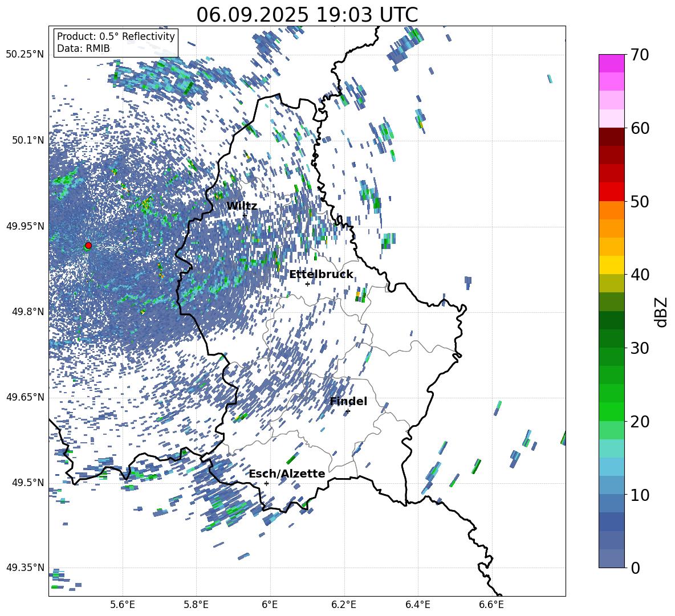The width and height of the screenshot is (675, 616).
Task: Click the 50.1°N latitude label
Action: point(28,140)
